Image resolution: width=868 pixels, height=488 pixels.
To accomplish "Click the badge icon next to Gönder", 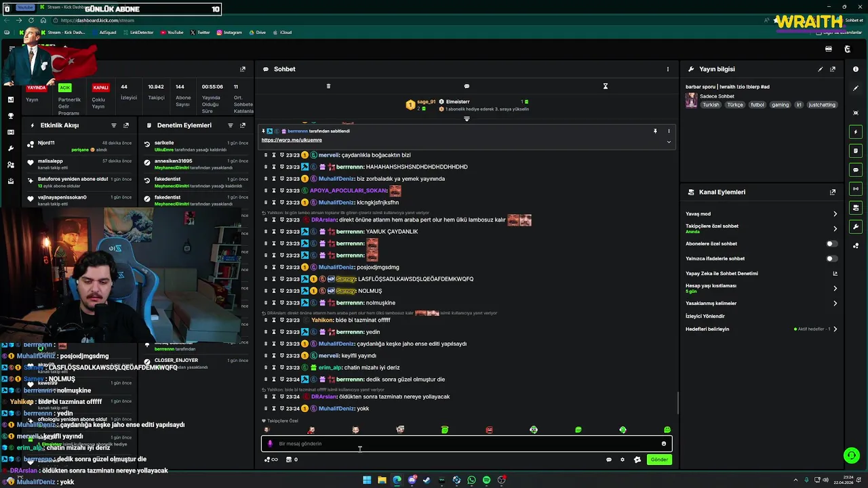I will pyautogui.click(x=637, y=460).
